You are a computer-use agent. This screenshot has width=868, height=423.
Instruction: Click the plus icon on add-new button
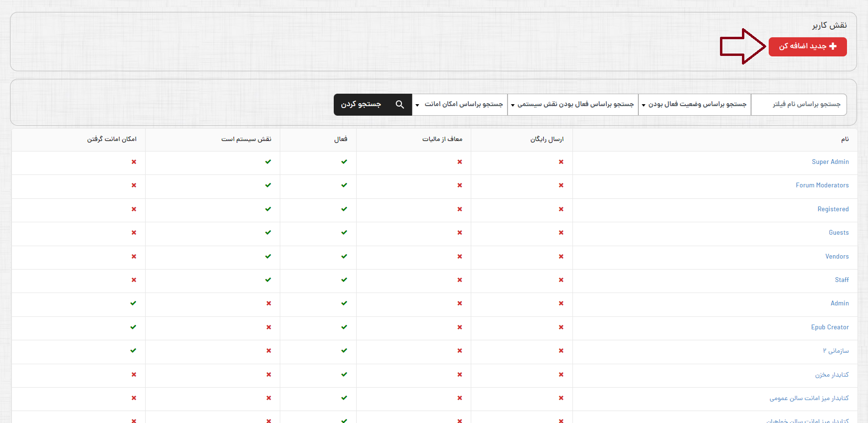click(833, 46)
